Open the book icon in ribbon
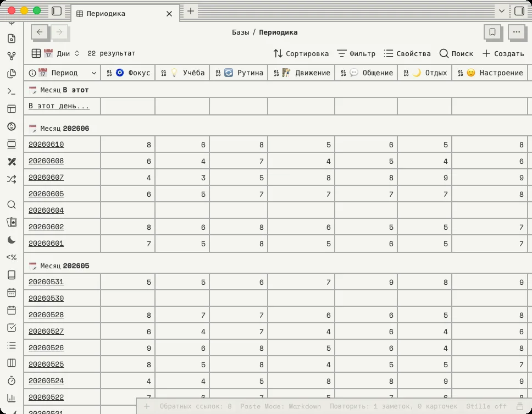The image size is (532, 414). pyautogui.click(x=12, y=275)
